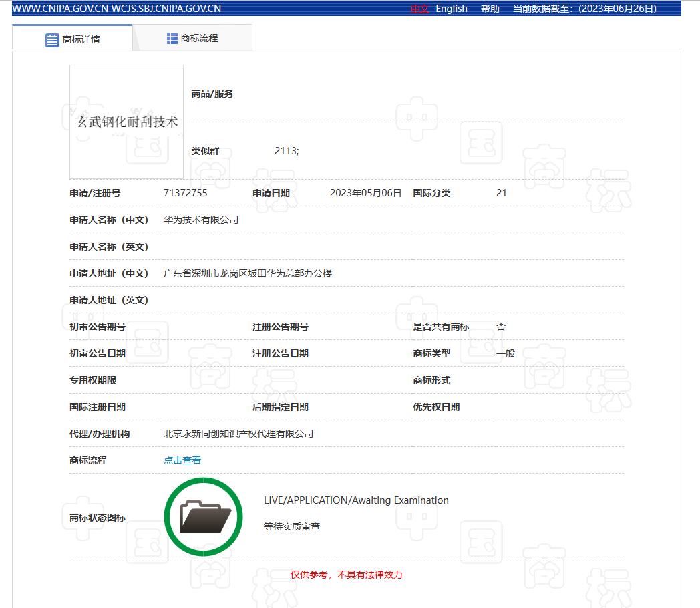
Task: Click the 商标状态图标 label
Action: click(98, 518)
